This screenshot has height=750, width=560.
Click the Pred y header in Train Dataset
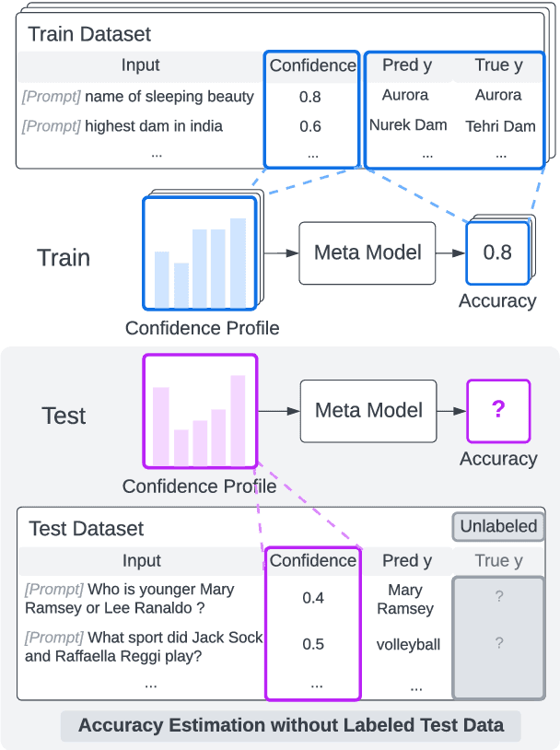tap(405, 65)
